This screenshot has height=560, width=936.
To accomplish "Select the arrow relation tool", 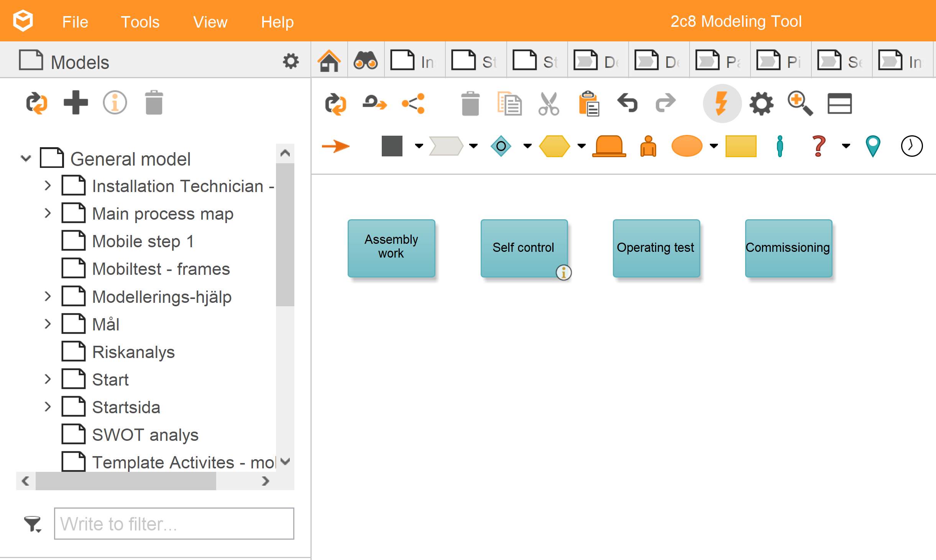I will [336, 146].
